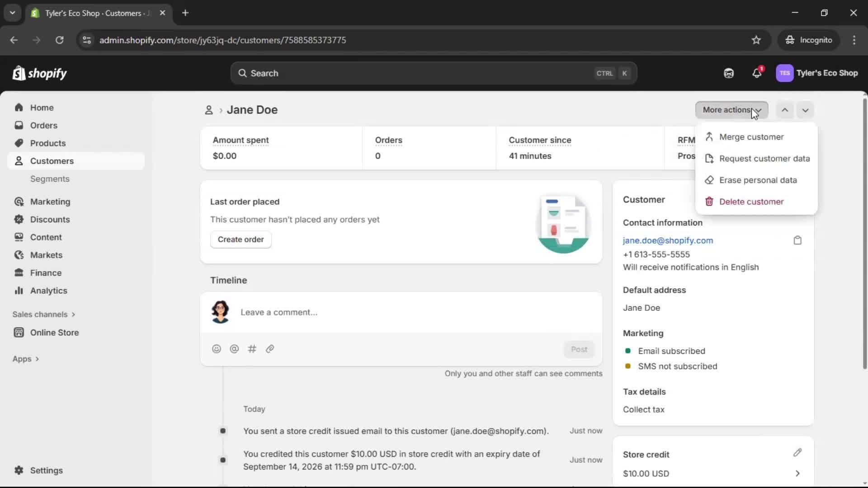Open Segments in the sidebar

click(x=50, y=179)
